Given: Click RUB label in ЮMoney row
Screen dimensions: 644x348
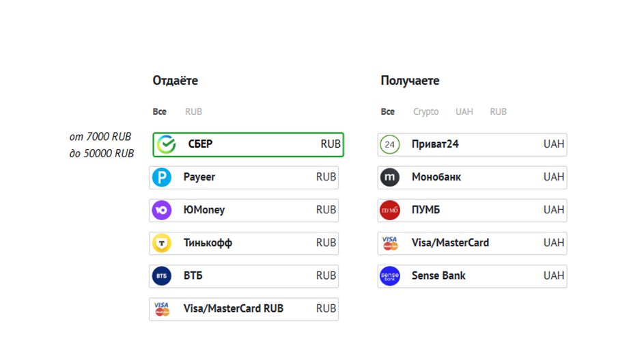Looking at the screenshot, I should 326,210.
